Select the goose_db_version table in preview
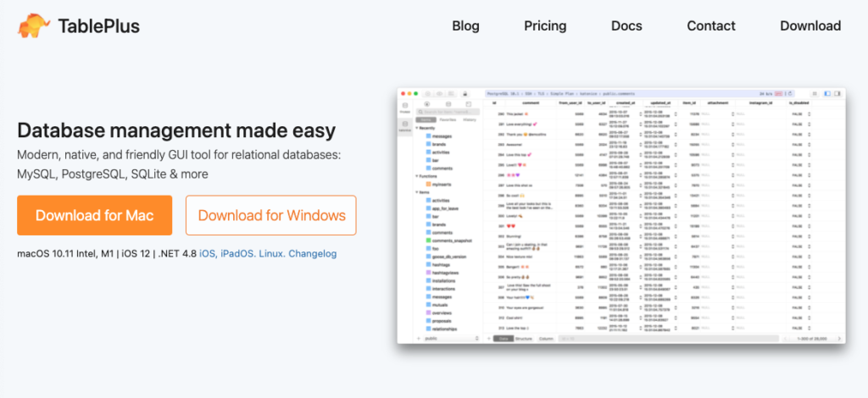The height and width of the screenshot is (398, 868). (x=446, y=257)
